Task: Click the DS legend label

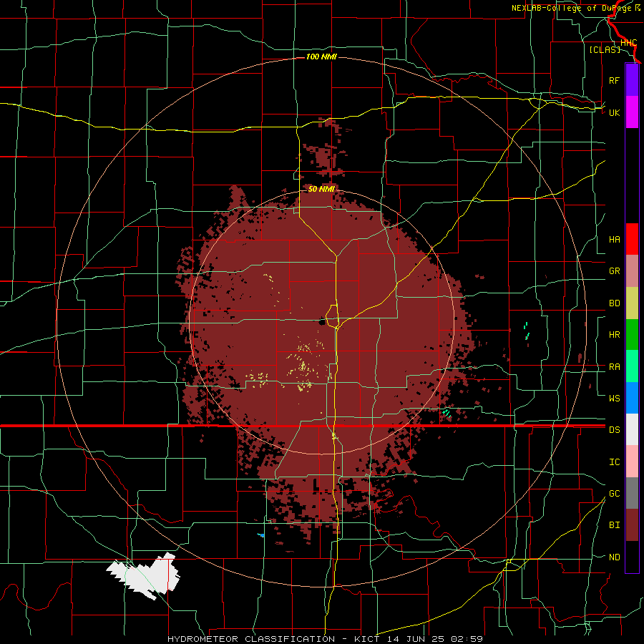Action: pyautogui.click(x=614, y=430)
